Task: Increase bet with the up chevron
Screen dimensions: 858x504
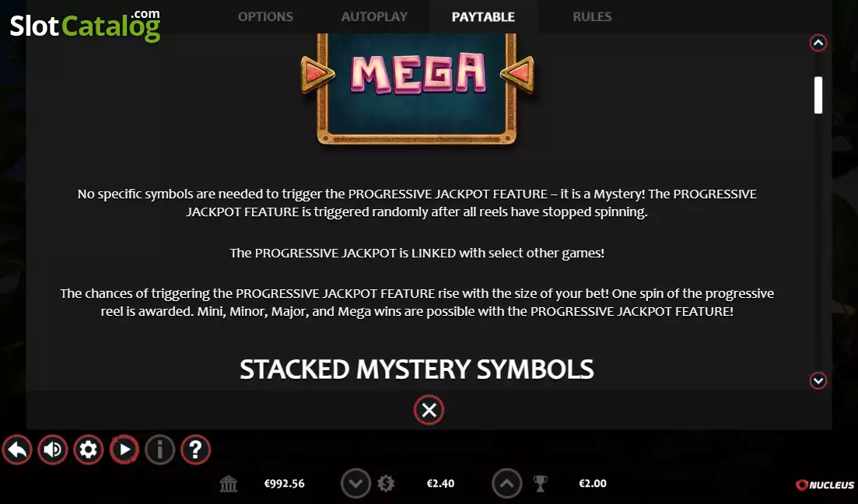Action: coord(506,484)
